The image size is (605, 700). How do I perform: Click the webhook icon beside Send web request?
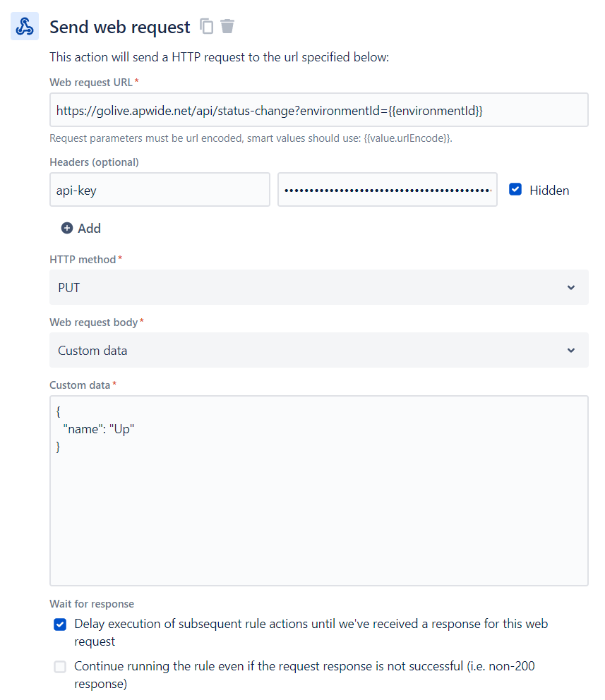pos(25,26)
